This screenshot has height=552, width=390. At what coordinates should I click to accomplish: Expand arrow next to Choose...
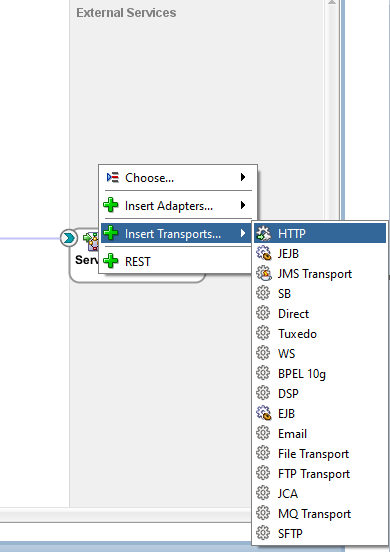[x=243, y=177]
